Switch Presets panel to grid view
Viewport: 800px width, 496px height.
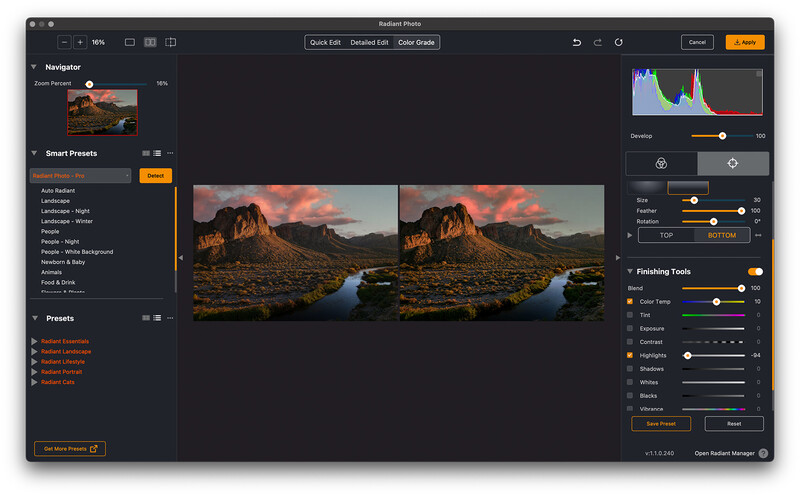point(146,318)
